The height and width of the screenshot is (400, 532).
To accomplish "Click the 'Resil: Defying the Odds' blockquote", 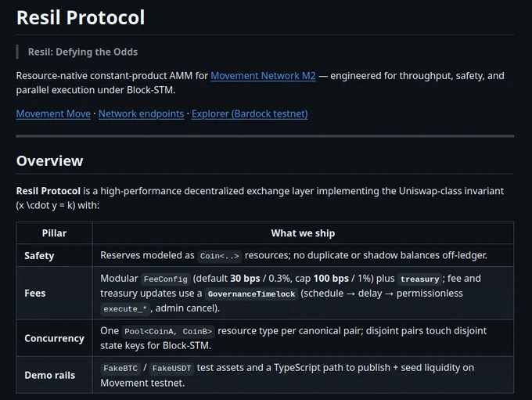I will pyautogui.click(x=83, y=52).
